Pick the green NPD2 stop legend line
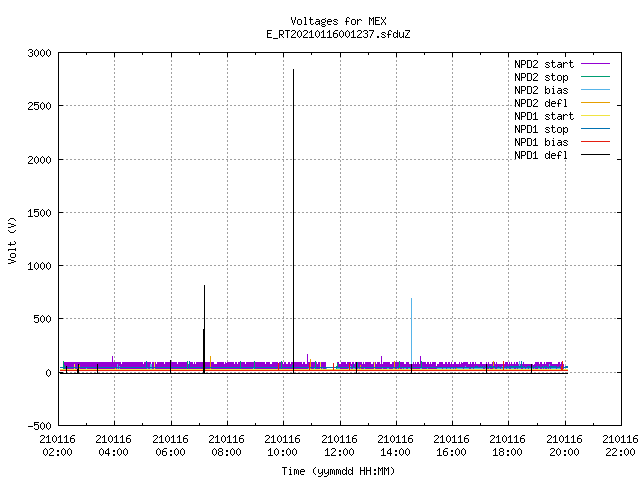The height and width of the screenshot is (480, 640). coord(595,77)
